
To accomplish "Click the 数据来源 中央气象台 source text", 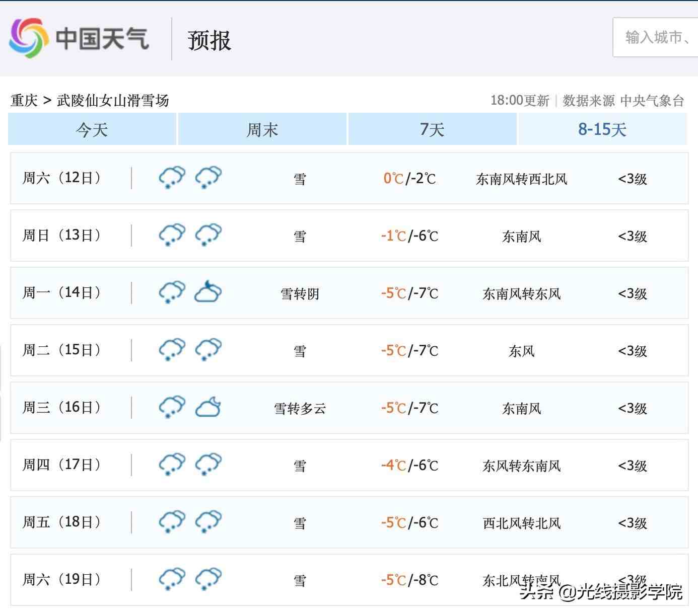I will click(x=623, y=101).
